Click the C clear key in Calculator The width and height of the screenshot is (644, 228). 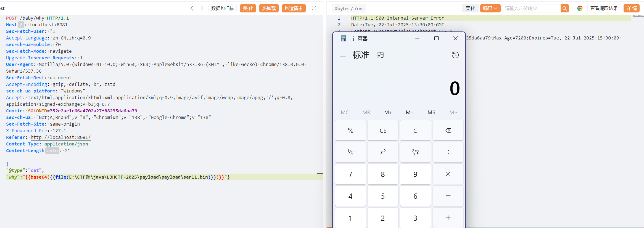point(415,131)
